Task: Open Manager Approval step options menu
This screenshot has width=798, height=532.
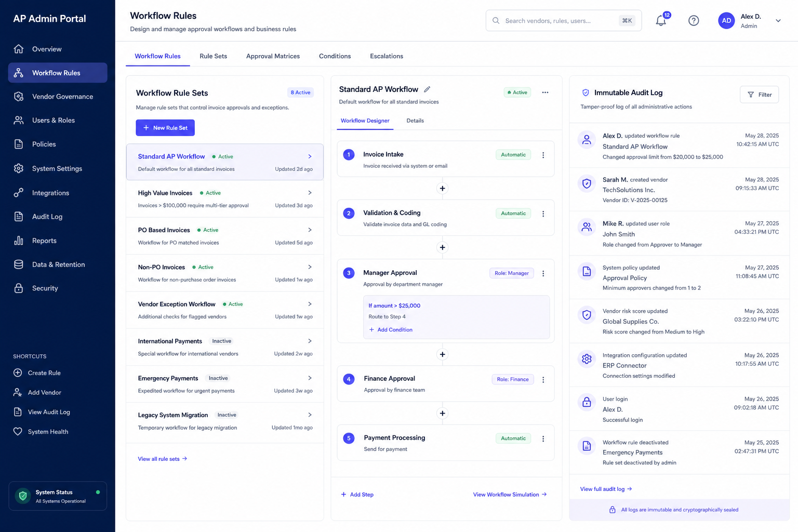Action: pos(543,273)
